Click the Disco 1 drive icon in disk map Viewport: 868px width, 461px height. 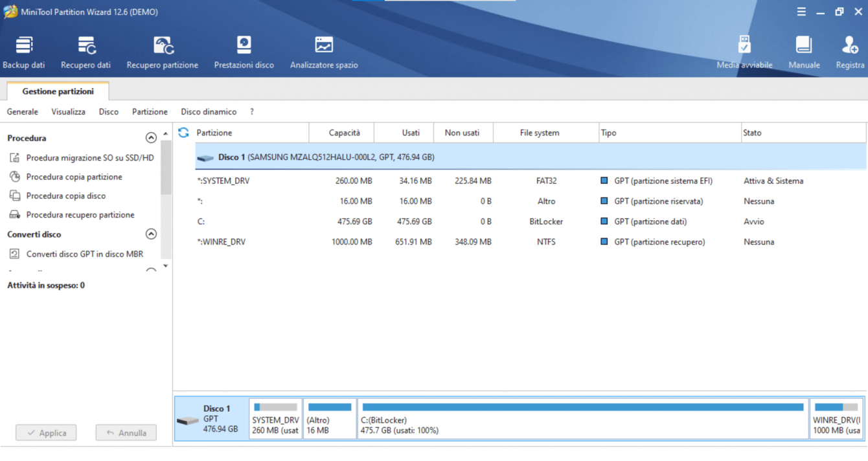[x=188, y=421]
